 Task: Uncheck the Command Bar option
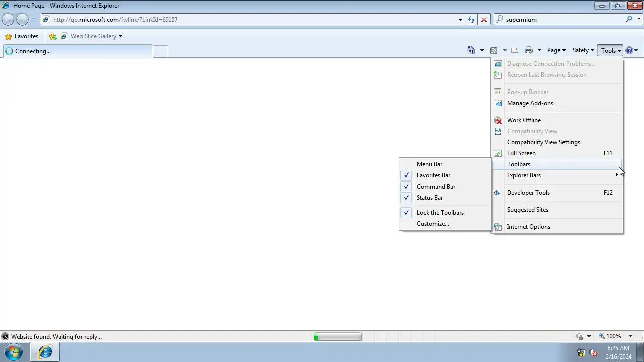tap(445, 187)
